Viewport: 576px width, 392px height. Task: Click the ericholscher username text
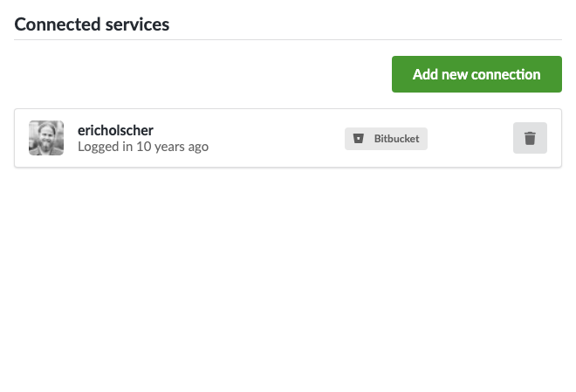point(115,130)
